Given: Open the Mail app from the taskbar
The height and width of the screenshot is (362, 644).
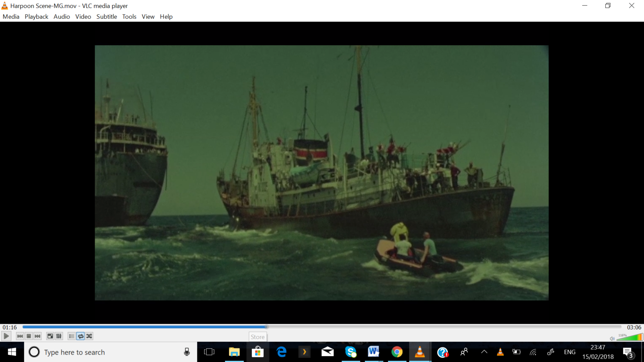Looking at the screenshot, I should [328, 352].
